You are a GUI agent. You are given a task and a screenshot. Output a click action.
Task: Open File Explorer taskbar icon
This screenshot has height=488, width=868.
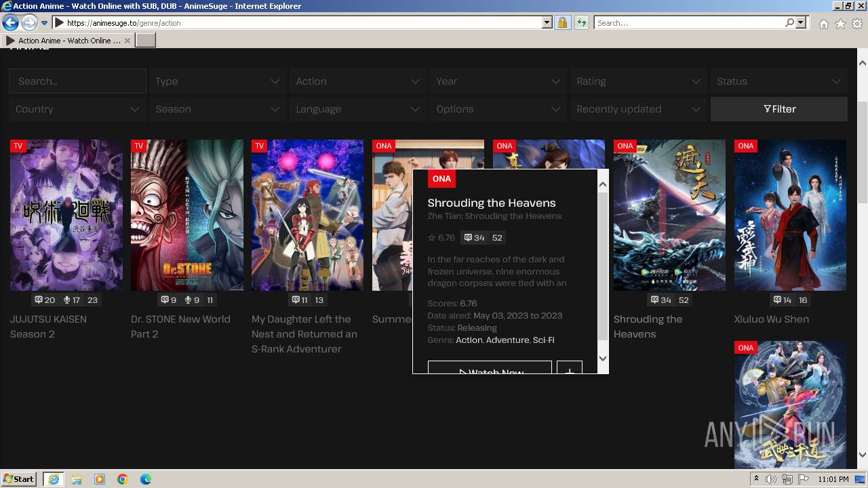coord(77,479)
